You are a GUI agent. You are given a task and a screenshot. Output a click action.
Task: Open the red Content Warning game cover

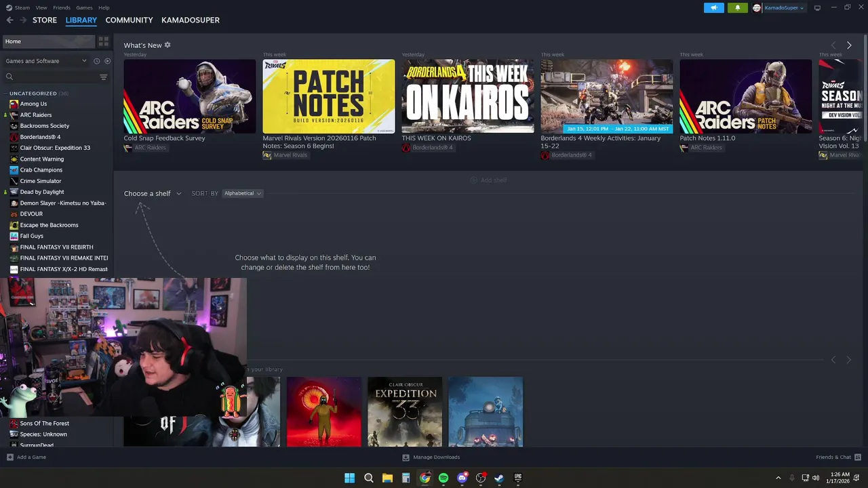click(x=324, y=412)
